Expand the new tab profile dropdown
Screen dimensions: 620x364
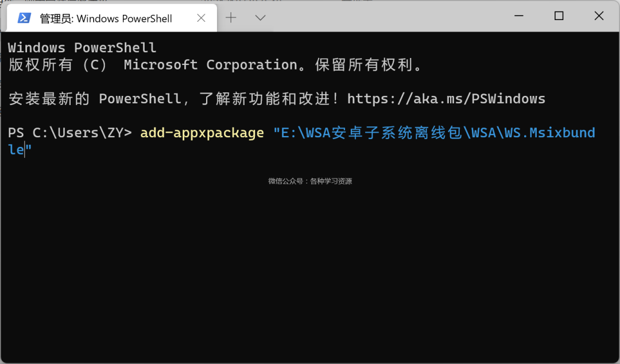pyautogui.click(x=260, y=18)
